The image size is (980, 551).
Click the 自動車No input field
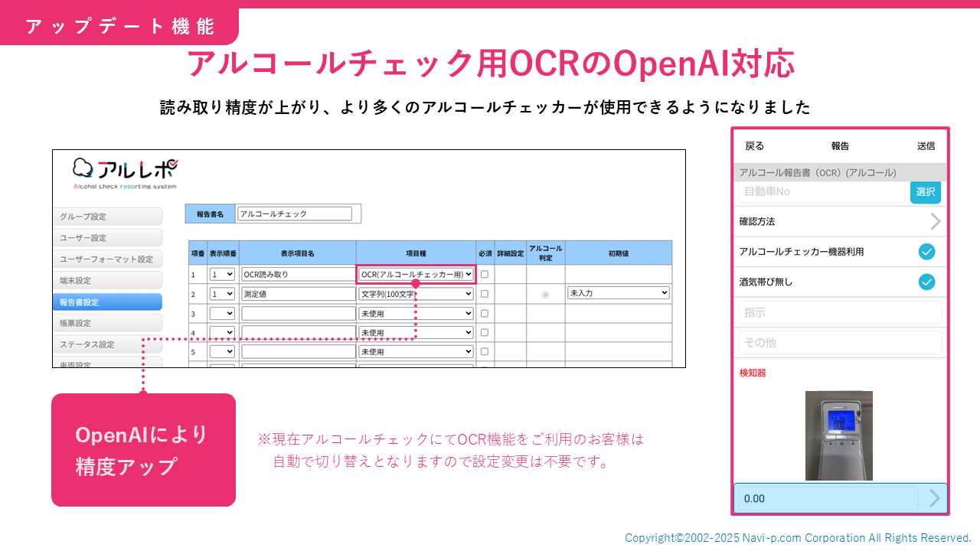coord(822,191)
